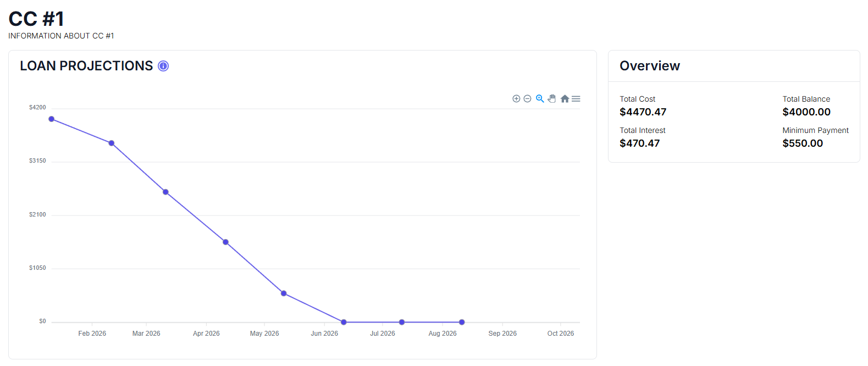
Task: Click the last data point on the chart
Action: 462,323
